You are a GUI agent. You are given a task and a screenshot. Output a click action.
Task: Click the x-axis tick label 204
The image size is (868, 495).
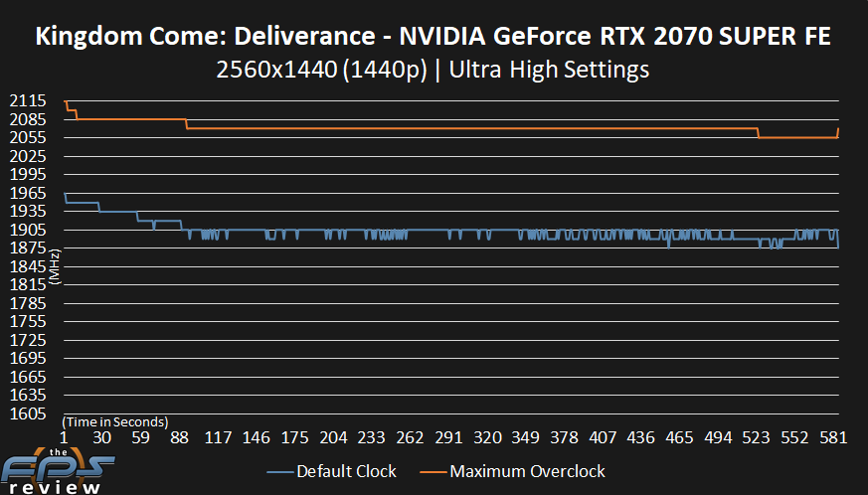333,438
